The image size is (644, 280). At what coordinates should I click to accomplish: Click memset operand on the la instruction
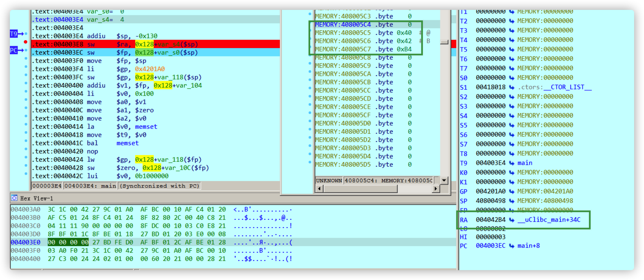coord(146,127)
